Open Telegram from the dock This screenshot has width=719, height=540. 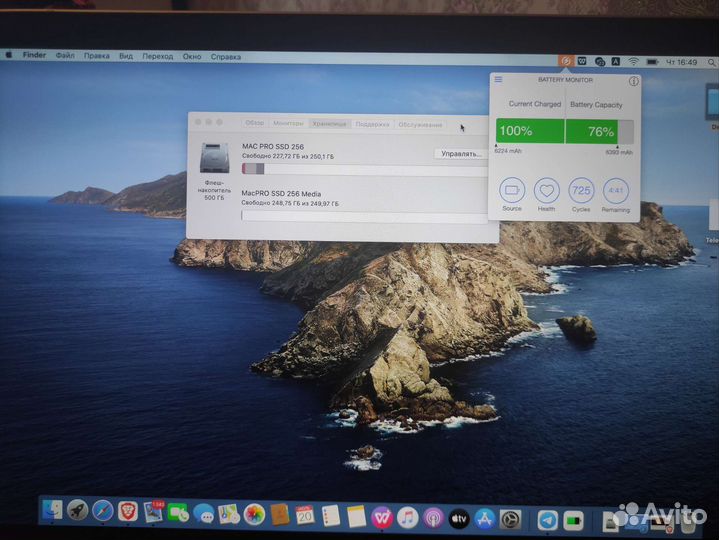point(548,521)
